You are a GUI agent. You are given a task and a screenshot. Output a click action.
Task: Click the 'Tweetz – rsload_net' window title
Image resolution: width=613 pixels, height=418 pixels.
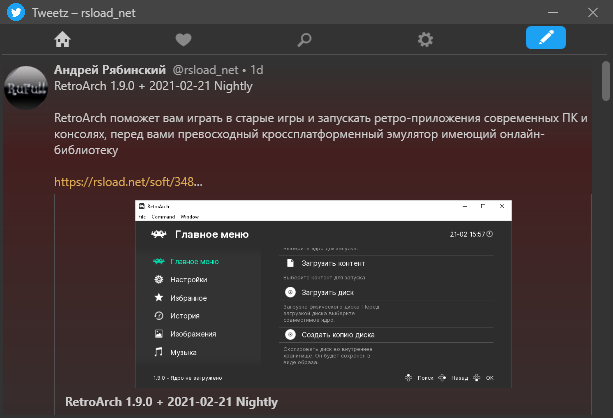tap(84, 13)
